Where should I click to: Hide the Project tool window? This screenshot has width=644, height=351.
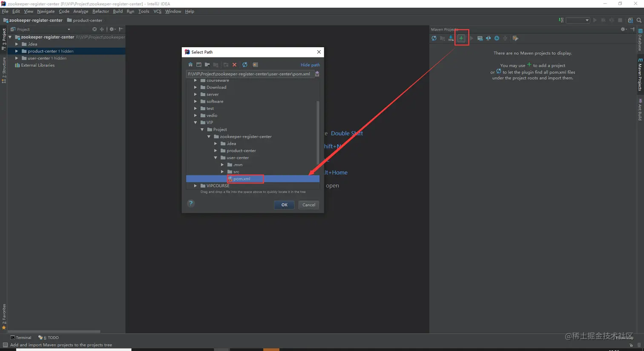pyautogui.click(x=121, y=29)
